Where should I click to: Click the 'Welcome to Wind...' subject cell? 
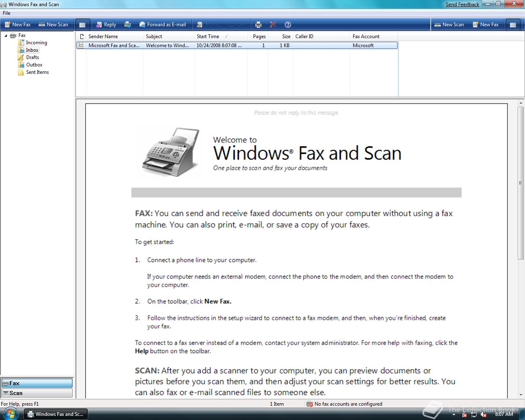(x=167, y=46)
